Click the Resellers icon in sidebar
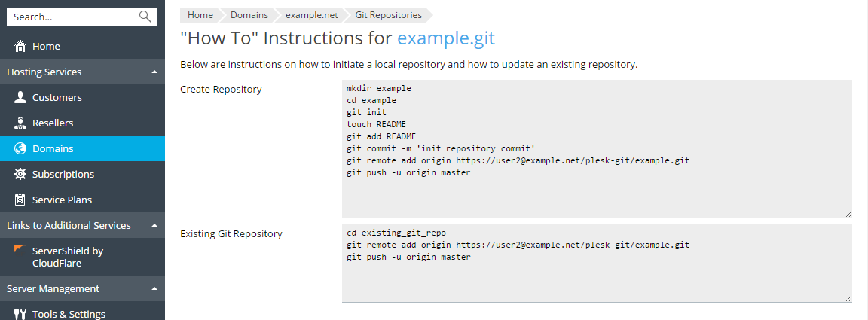Screen dimensions: 868x320 [20, 123]
